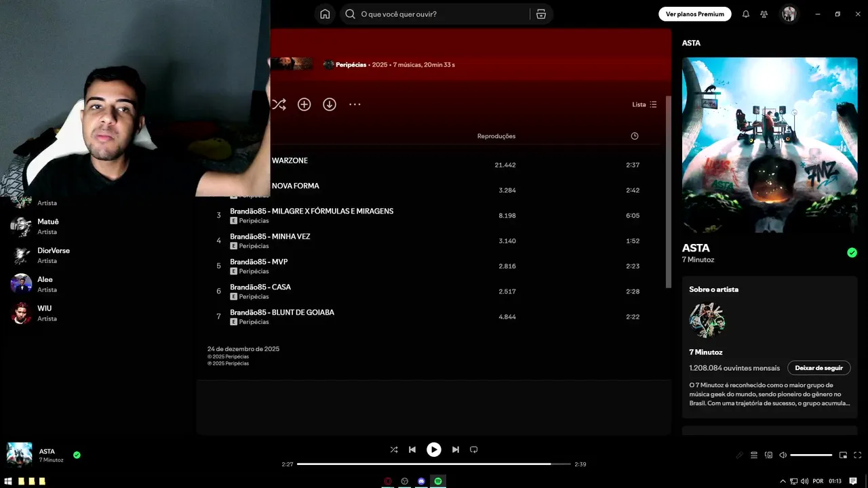
Task: Click the duration clock column header
Action: pyautogui.click(x=634, y=136)
